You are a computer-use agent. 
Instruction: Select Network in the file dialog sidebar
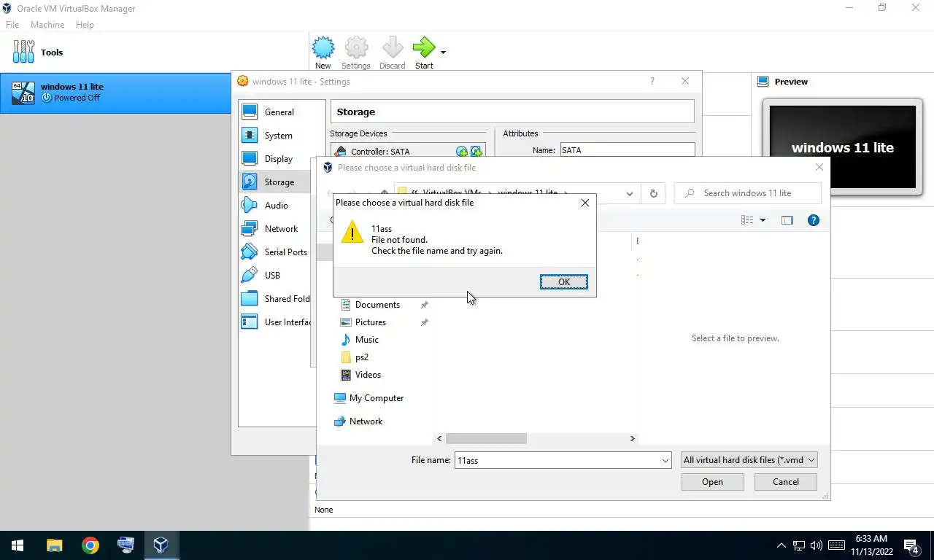coord(366,421)
